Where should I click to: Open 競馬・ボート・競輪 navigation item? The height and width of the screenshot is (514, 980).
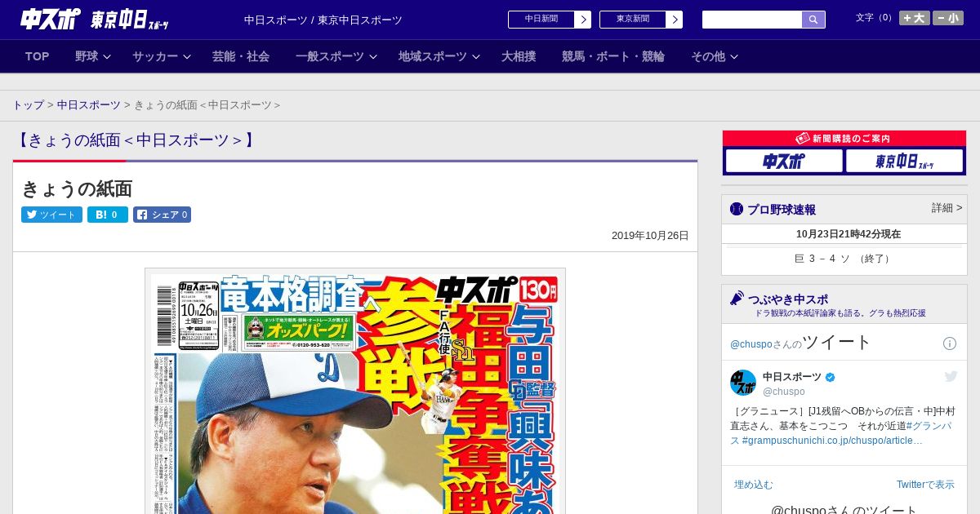pyautogui.click(x=613, y=56)
